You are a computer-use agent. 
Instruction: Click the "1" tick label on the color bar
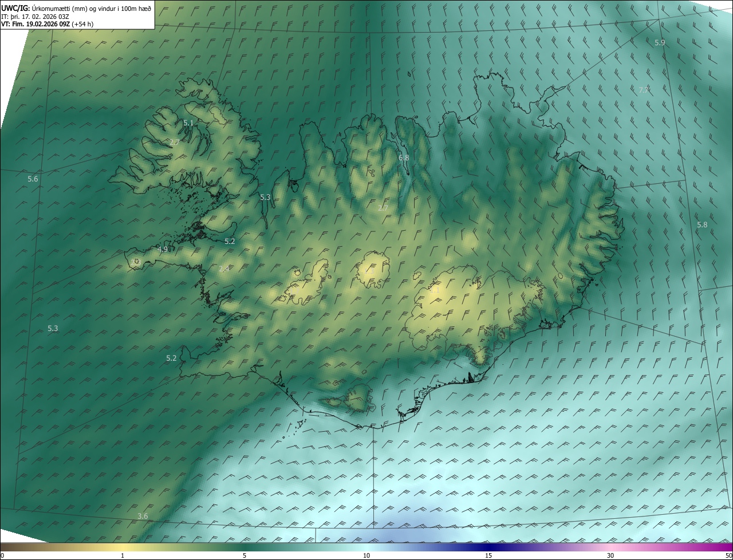click(123, 556)
